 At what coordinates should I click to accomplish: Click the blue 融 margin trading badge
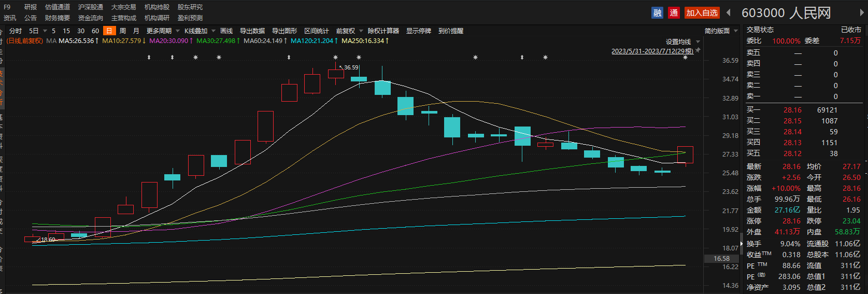coord(657,13)
